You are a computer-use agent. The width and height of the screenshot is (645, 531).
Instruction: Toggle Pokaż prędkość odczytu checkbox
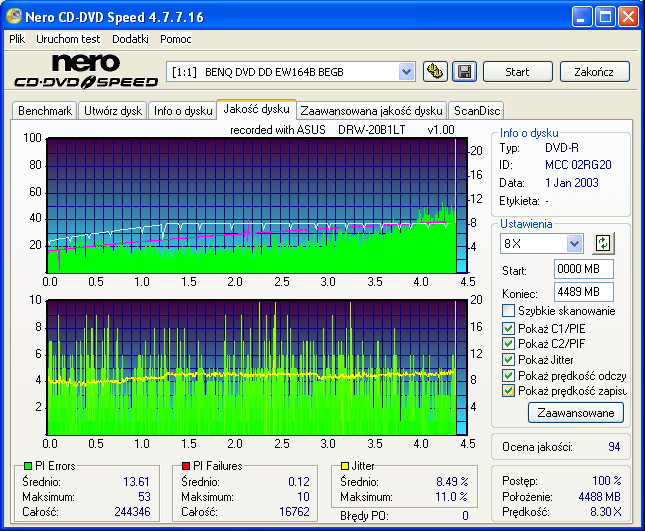pyautogui.click(x=508, y=376)
